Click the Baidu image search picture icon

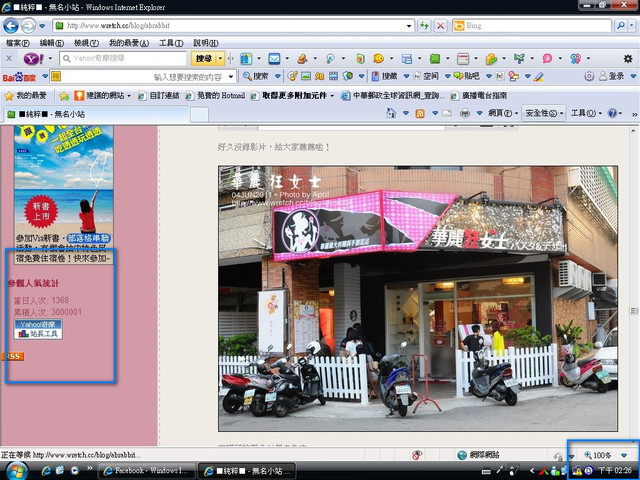tap(306, 76)
